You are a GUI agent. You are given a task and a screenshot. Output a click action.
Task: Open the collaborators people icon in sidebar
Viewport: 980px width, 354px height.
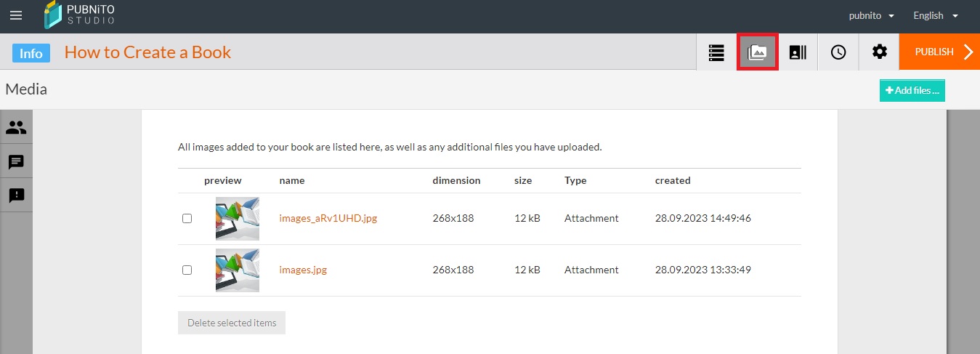16,128
